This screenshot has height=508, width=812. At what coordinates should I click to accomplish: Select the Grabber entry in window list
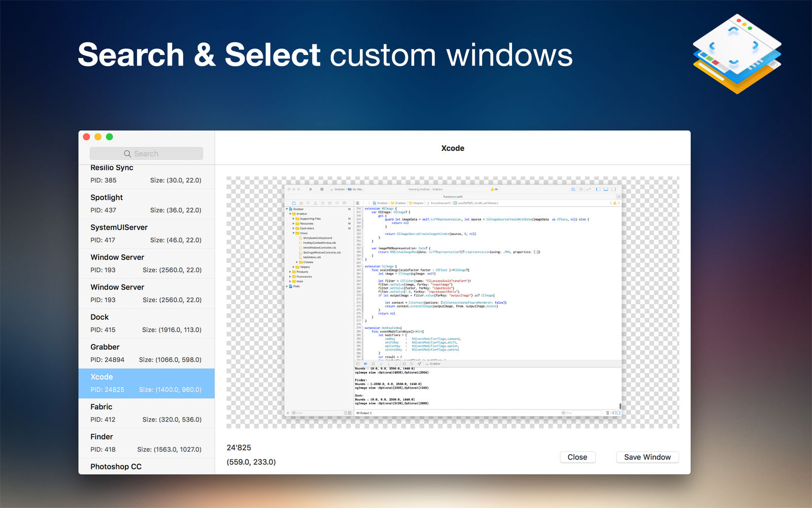point(147,354)
